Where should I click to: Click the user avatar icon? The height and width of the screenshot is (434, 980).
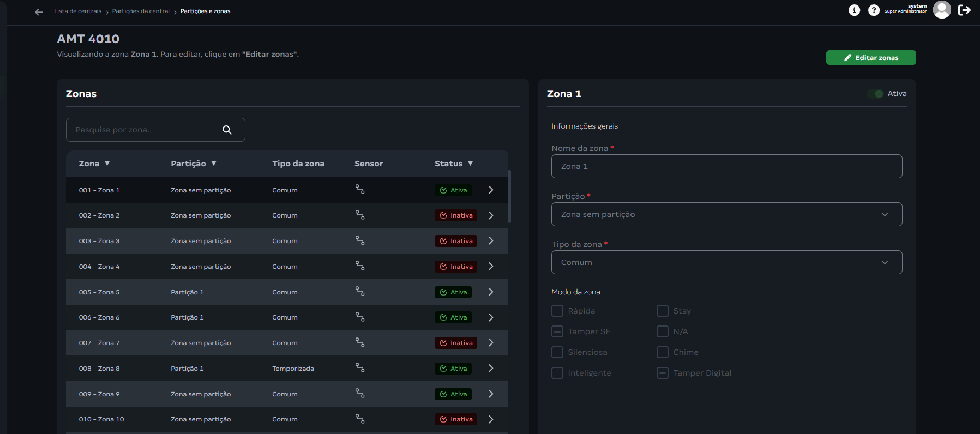click(942, 10)
